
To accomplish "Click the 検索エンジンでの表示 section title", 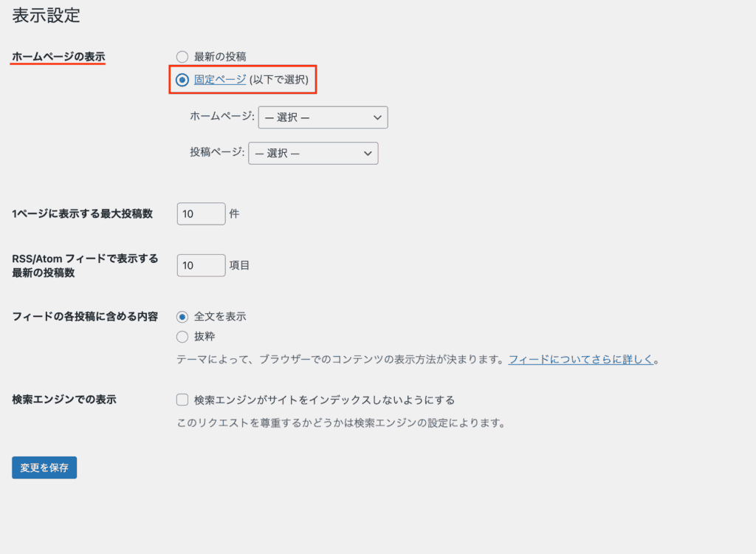I will (x=64, y=399).
